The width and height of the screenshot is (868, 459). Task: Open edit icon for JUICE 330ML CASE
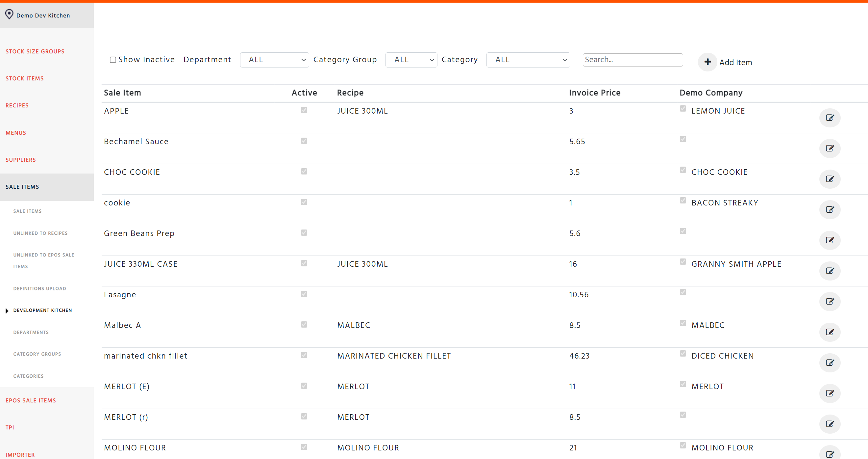(830, 271)
